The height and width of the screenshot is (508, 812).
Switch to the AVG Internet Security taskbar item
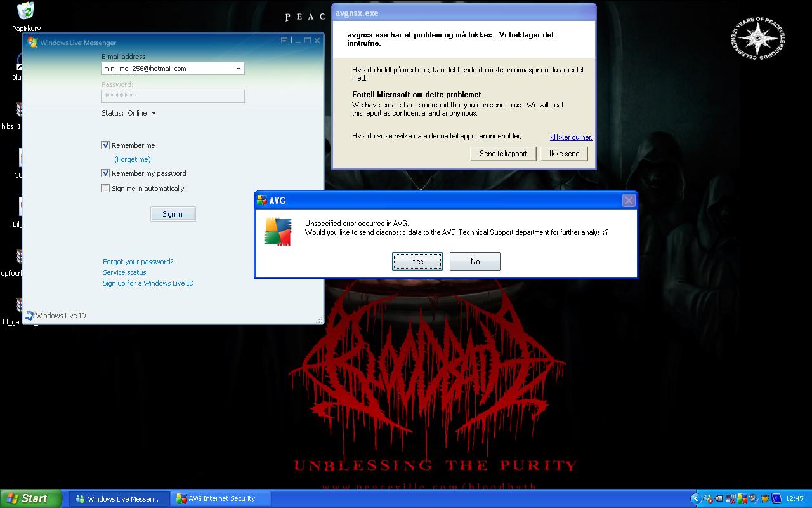pyautogui.click(x=220, y=498)
